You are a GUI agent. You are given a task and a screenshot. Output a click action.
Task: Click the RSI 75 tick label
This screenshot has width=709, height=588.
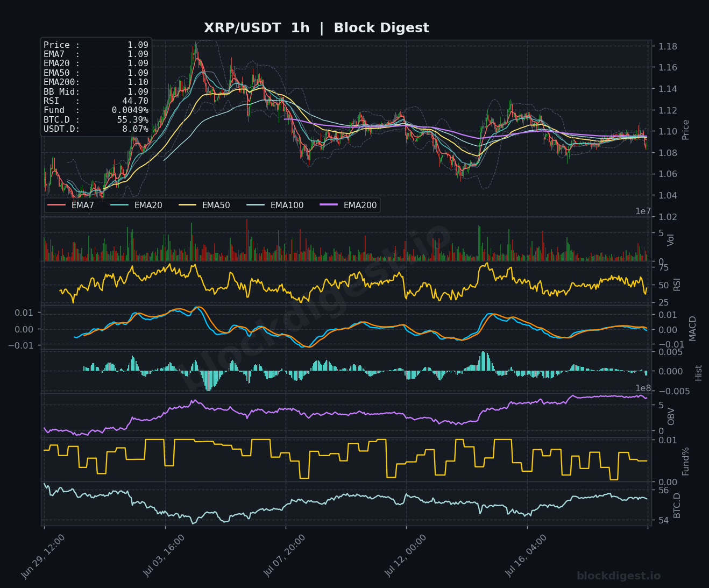tap(663, 267)
